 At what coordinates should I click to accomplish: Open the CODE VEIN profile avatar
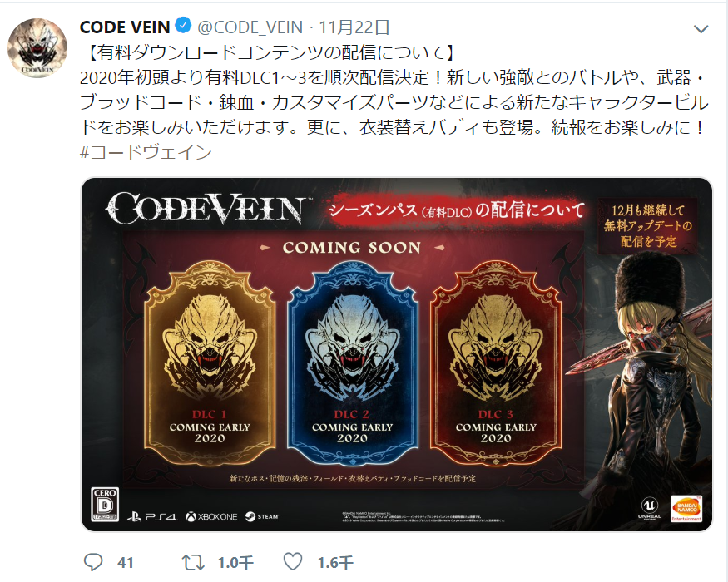coord(37,48)
